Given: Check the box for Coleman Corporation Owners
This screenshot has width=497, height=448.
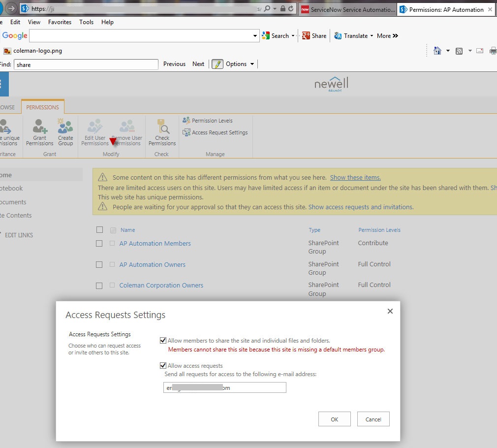Looking at the screenshot, I should (x=99, y=286).
